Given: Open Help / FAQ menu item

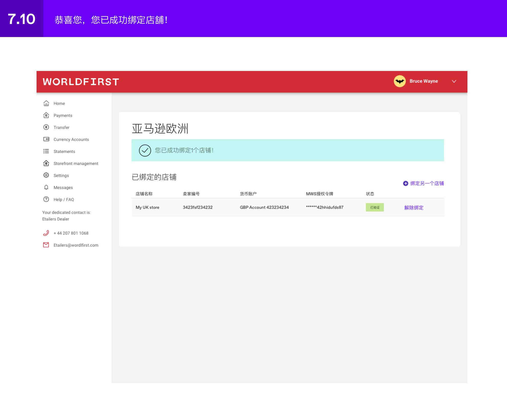Looking at the screenshot, I should pyautogui.click(x=64, y=199).
